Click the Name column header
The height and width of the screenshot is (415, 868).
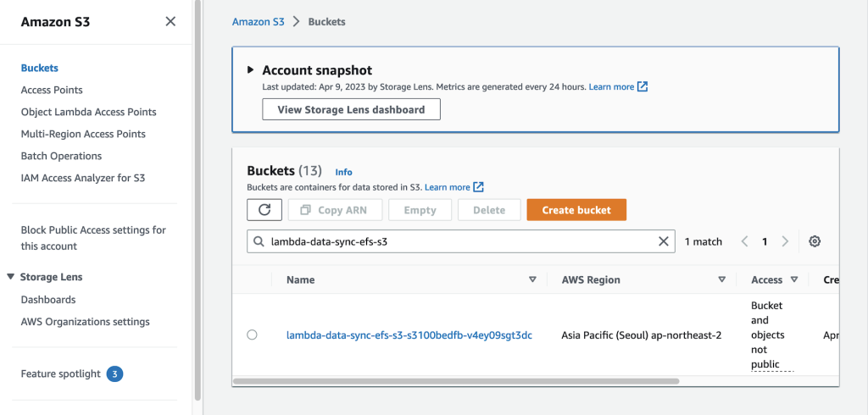[x=301, y=279]
